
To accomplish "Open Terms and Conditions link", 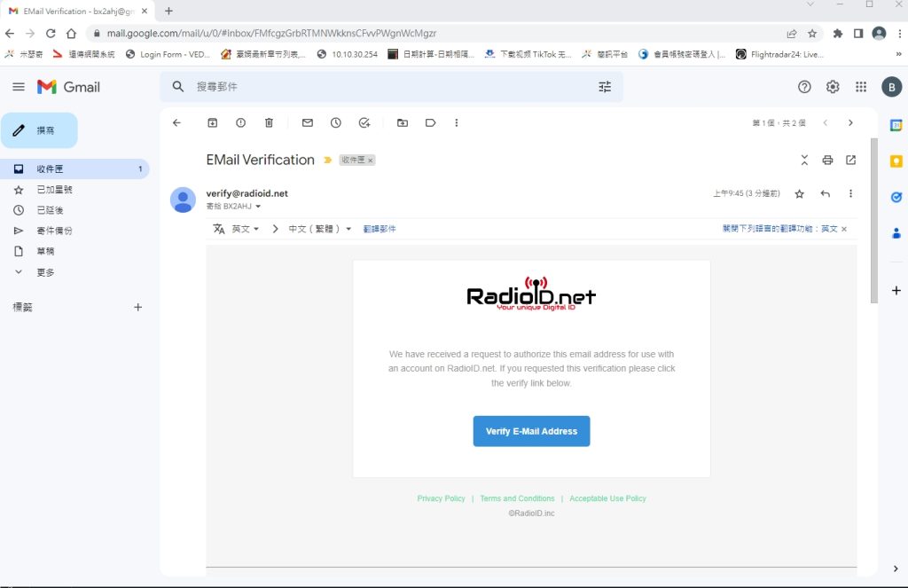I will tap(517, 498).
